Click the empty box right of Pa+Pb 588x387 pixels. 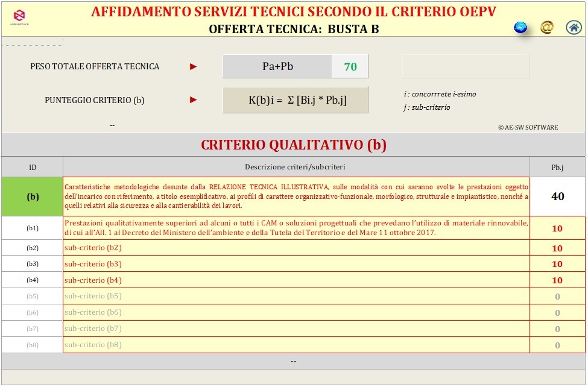click(465, 66)
